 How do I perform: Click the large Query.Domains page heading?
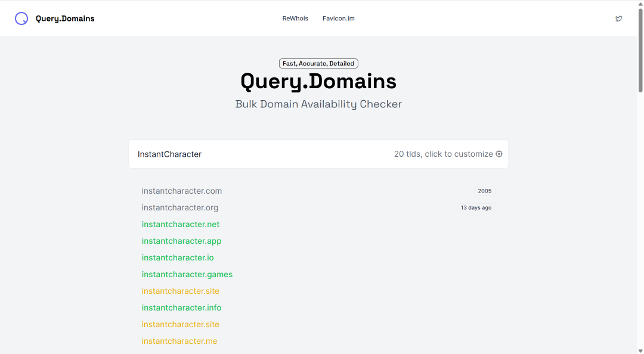tap(318, 81)
